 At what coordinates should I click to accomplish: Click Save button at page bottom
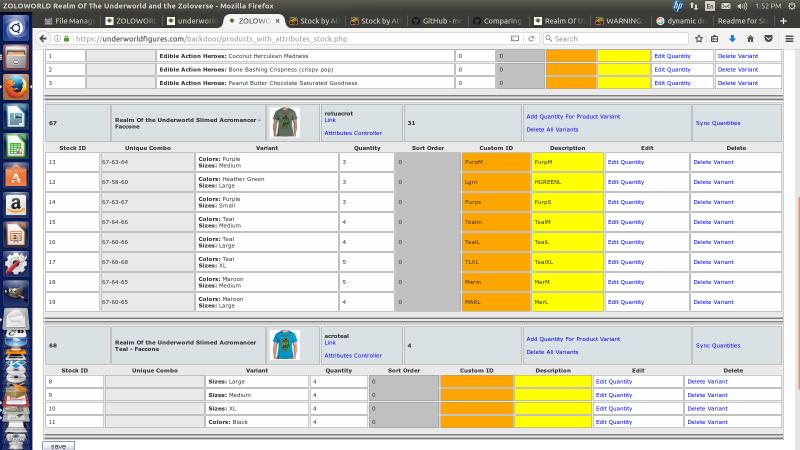pos(58,446)
